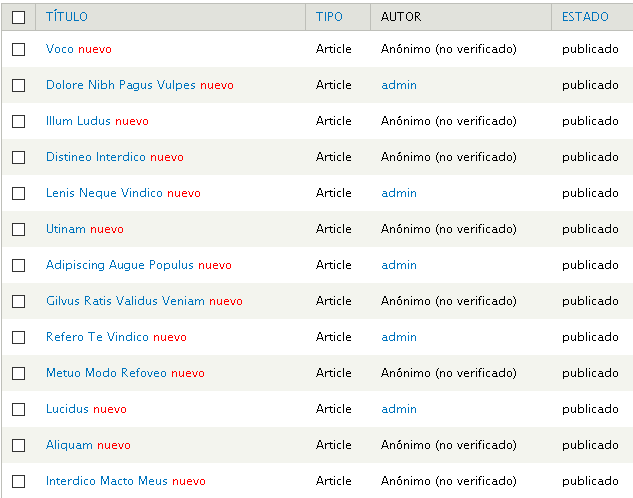Tick checkbox next to Utinam
The image size is (633, 498).
tap(19, 229)
